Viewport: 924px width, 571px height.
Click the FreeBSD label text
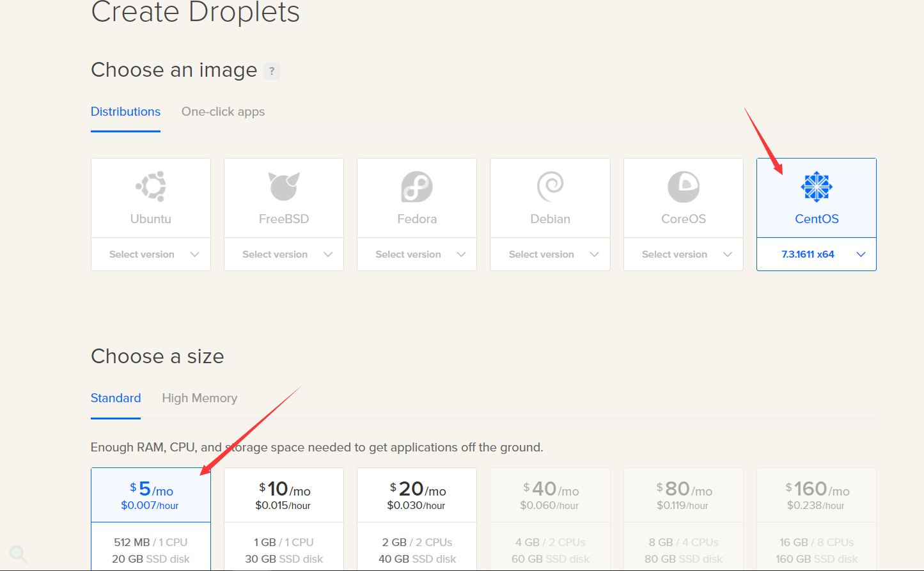point(284,219)
